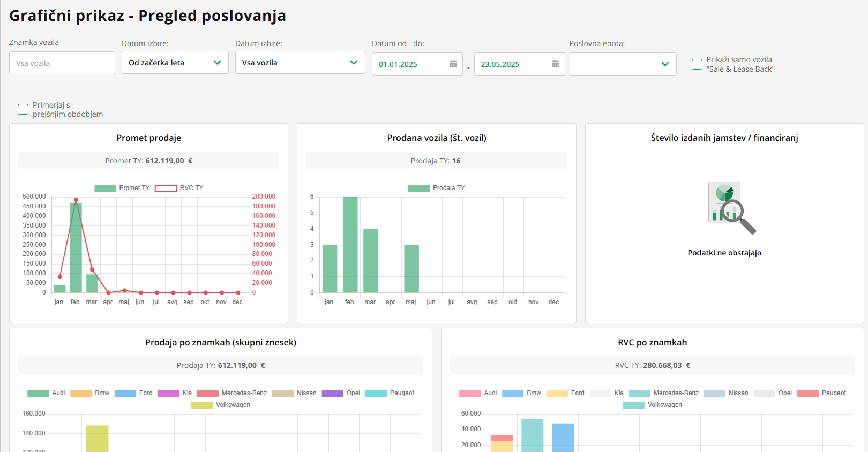Viewport: 868px width, 452px height.
Task: Click March bar in Promet prodaje chart
Action: tap(92, 283)
